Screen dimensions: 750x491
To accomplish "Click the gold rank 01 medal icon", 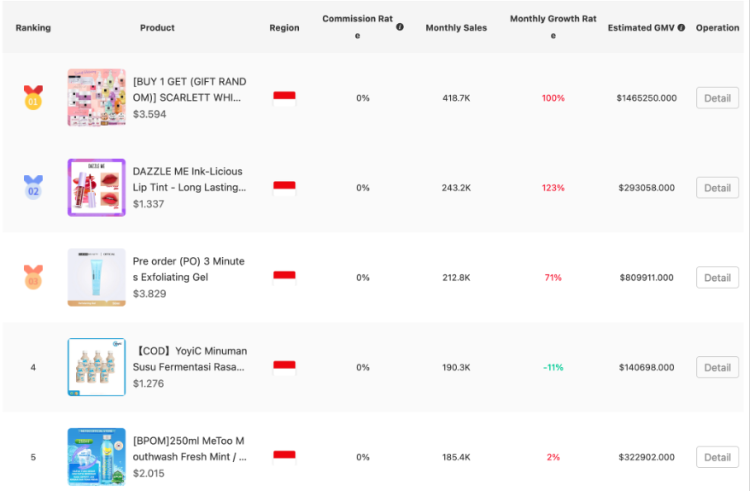I will point(33,98).
